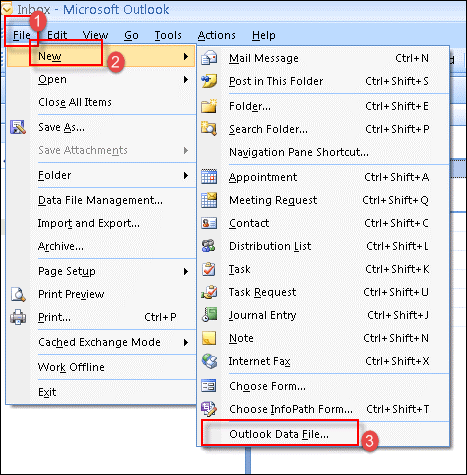
Task: Click the Internet Fax icon
Action: [x=209, y=361]
